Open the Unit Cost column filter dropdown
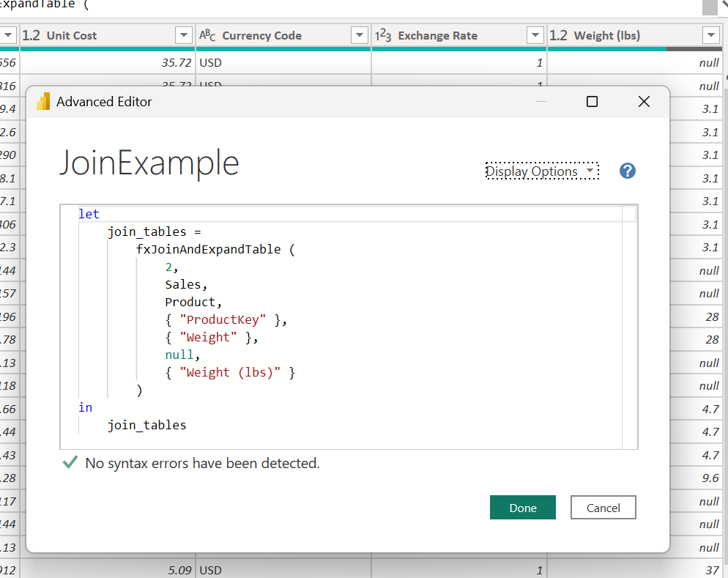 pyautogui.click(x=183, y=35)
